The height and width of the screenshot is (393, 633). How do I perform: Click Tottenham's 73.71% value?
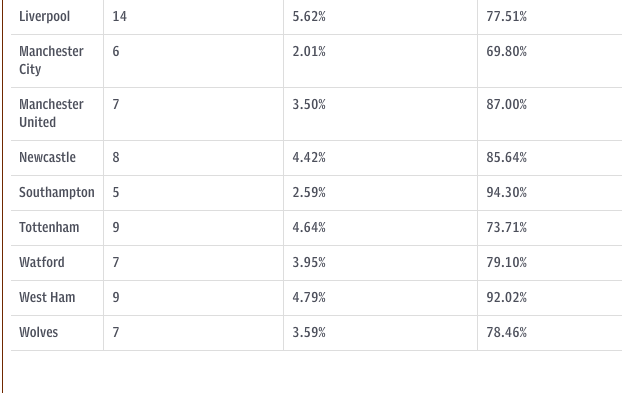pos(506,227)
